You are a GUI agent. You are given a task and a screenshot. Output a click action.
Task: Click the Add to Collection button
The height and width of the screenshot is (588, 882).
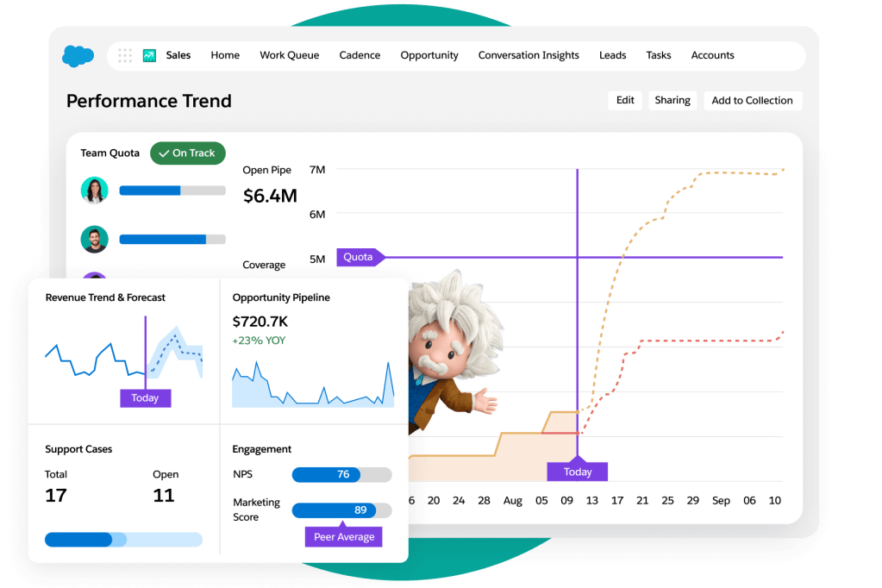tap(753, 100)
